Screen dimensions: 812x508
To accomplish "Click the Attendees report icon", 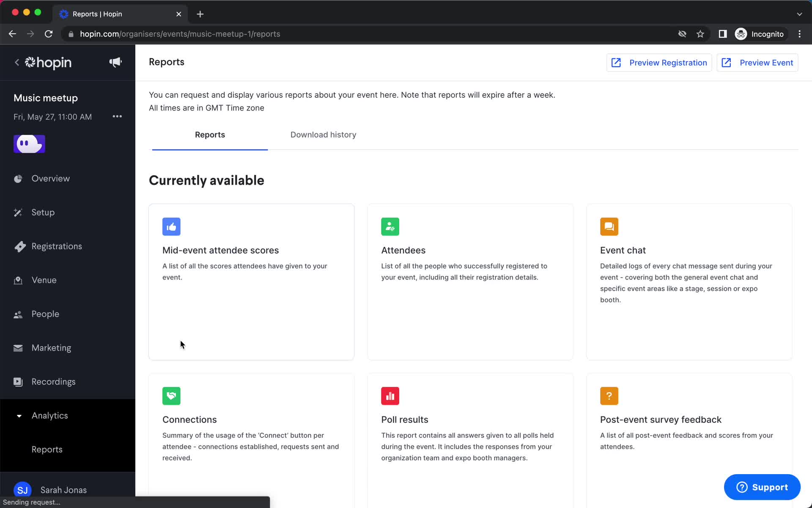I will (x=390, y=226).
